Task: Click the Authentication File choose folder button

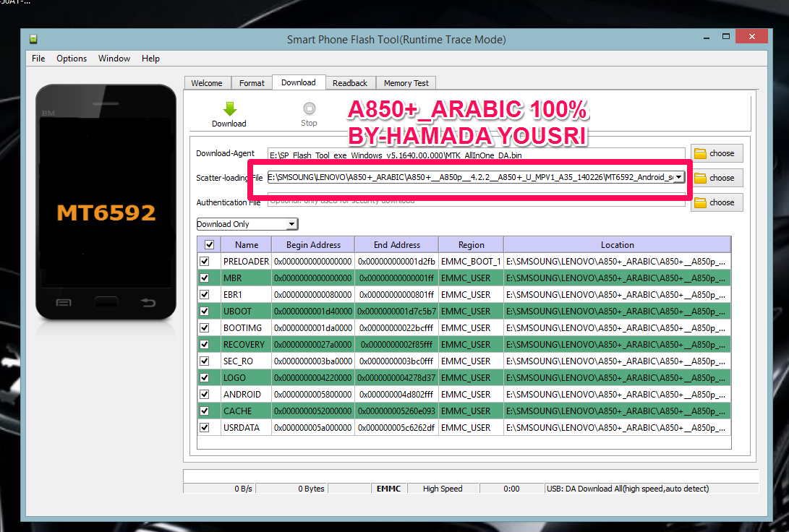Action: click(x=717, y=202)
